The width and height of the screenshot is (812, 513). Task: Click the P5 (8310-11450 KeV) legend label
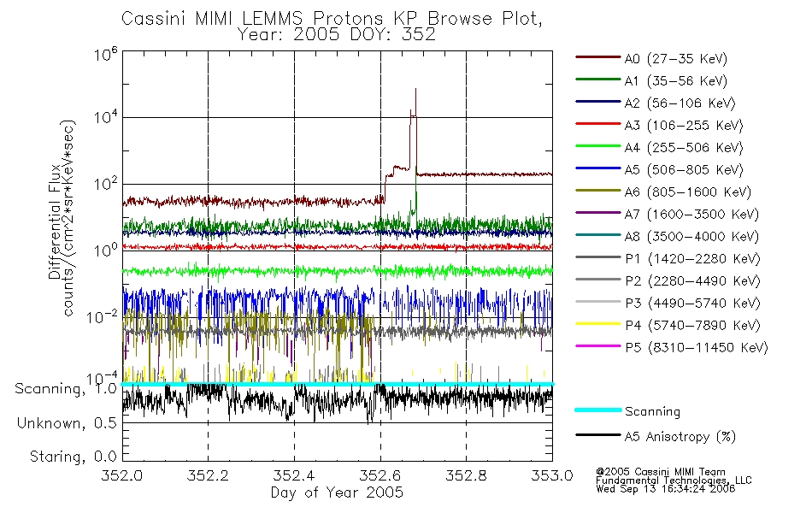pyautogui.click(x=697, y=347)
